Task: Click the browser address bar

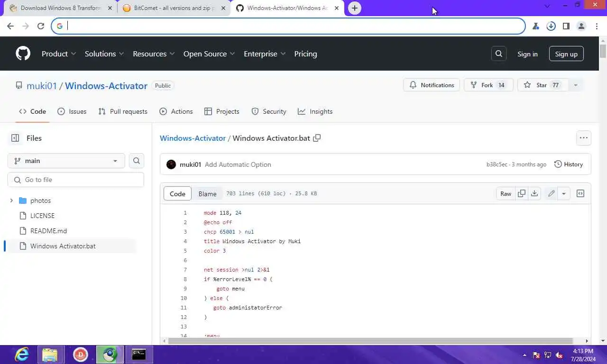Action: coord(288,26)
